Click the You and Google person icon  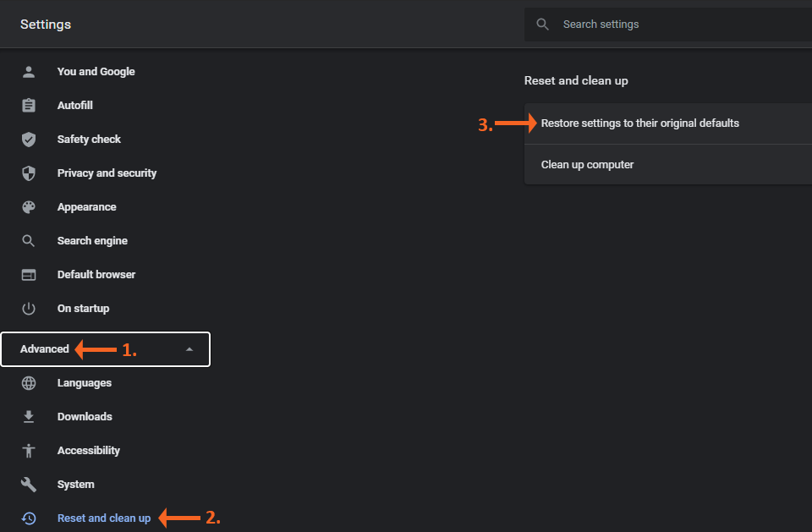(29, 71)
